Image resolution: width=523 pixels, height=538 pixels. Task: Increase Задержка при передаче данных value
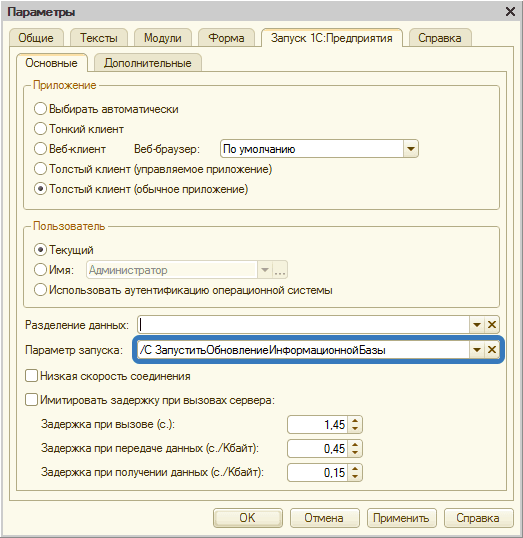point(355,444)
